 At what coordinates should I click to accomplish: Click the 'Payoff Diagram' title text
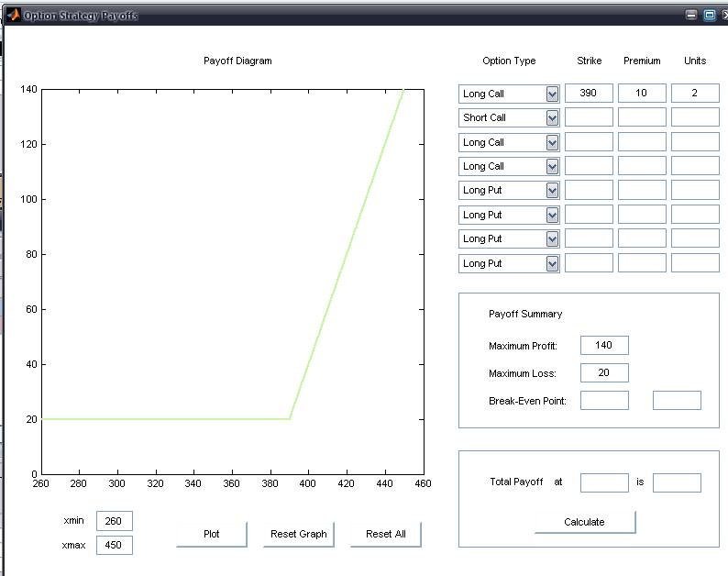237,61
